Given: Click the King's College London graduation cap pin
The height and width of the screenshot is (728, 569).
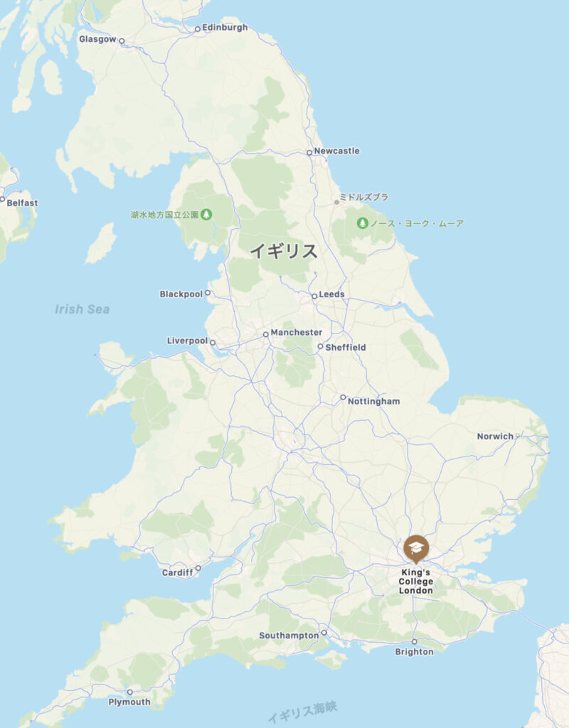Looking at the screenshot, I should [415, 548].
